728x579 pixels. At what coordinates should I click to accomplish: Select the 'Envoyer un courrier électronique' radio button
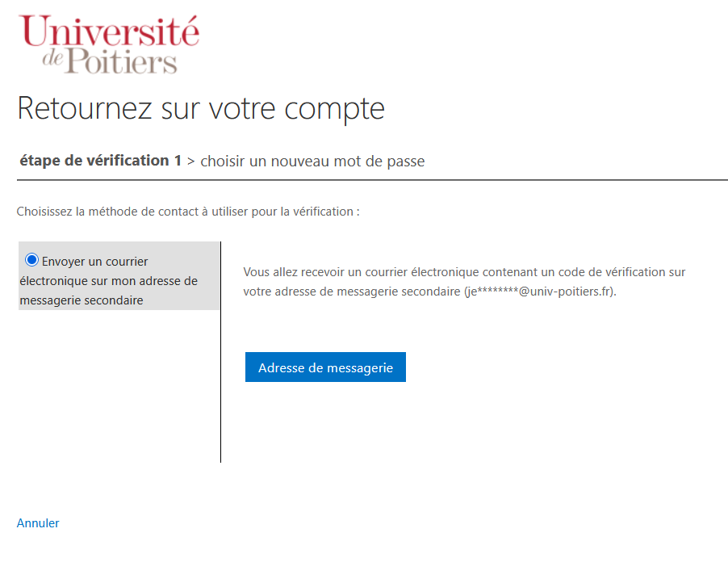tap(31, 260)
